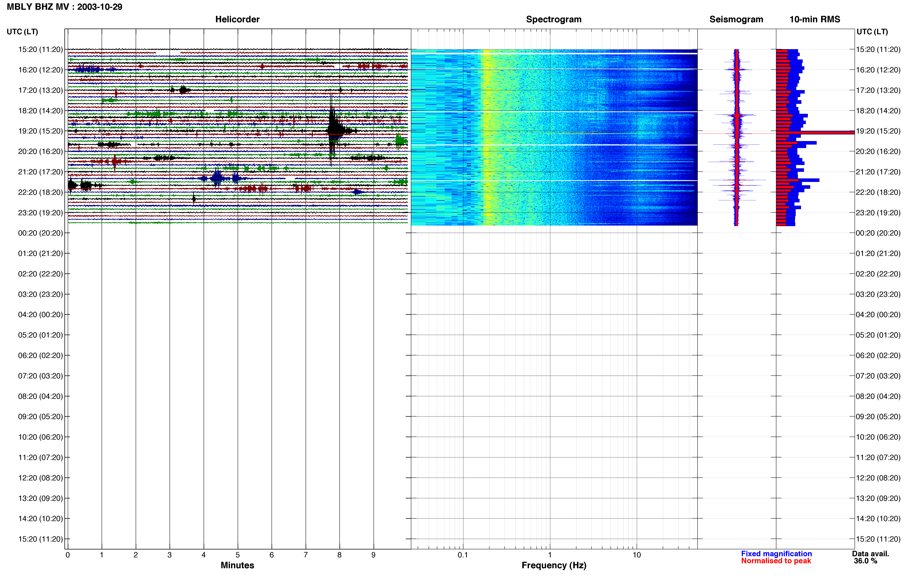The image size is (924, 578).
Task: Click minute tick label 8 on the helicorder axis
Action: [339, 555]
